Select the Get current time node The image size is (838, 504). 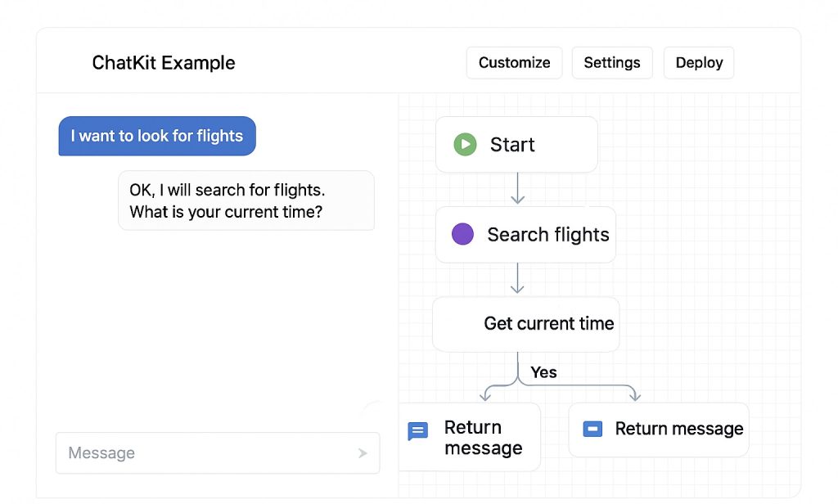pos(525,324)
